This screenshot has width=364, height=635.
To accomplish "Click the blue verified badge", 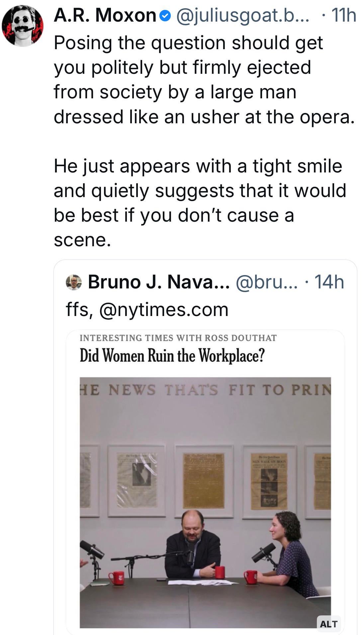I will click(x=165, y=15).
